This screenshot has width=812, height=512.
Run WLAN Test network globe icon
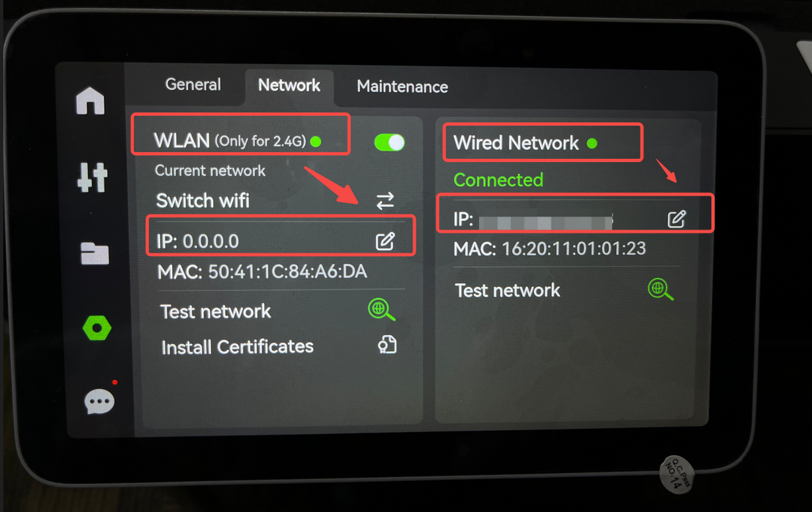[381, 310]
